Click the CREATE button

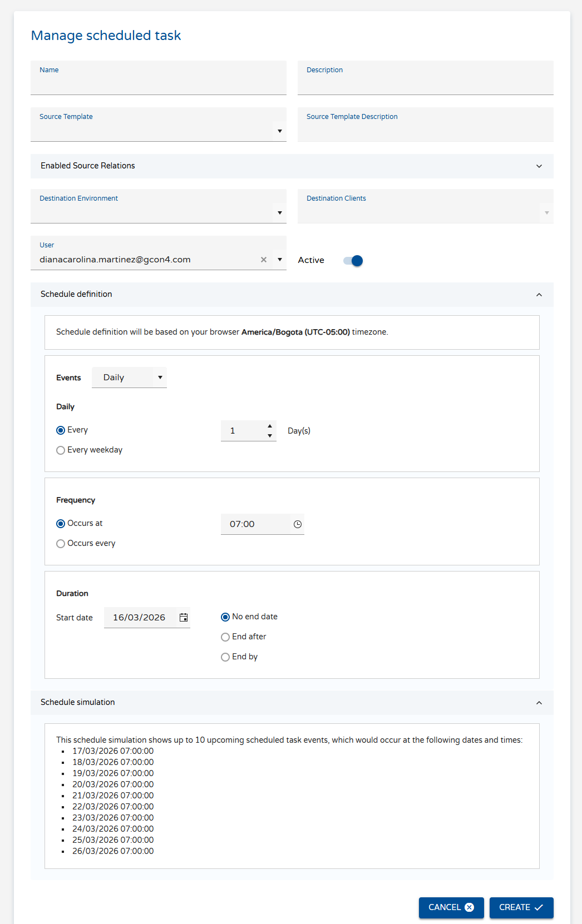(x=521, y=907)
